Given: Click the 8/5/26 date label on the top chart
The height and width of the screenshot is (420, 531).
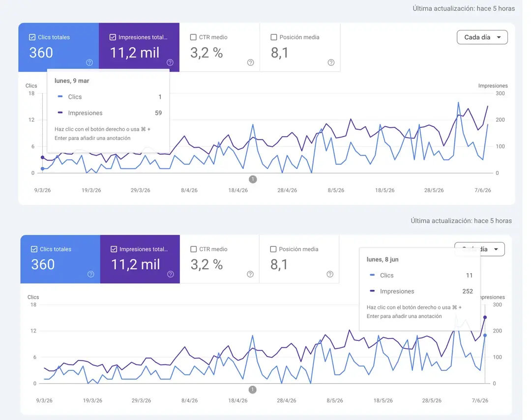Looking at the screenshot, I should [336, 190].
